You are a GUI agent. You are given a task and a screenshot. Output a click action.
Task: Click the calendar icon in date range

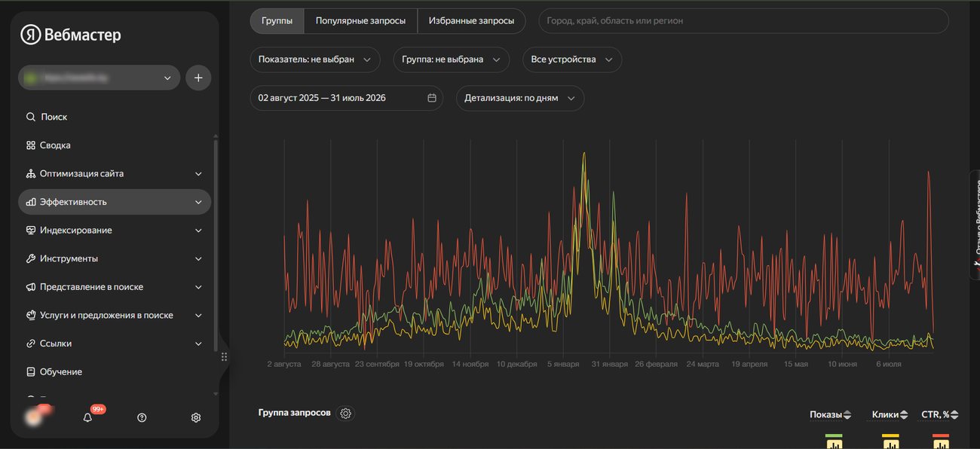coord(432,98)
